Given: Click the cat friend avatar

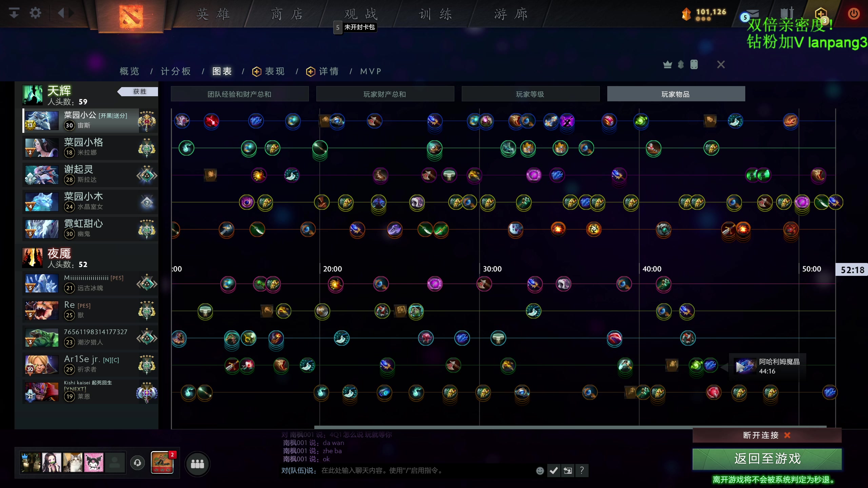Looking at the screenshot, I should click(73, 463).
